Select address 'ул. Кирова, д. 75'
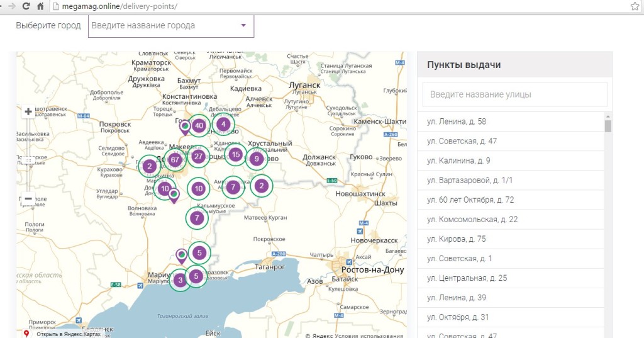Screen dimensions: 644x338 tap(511, 239)
